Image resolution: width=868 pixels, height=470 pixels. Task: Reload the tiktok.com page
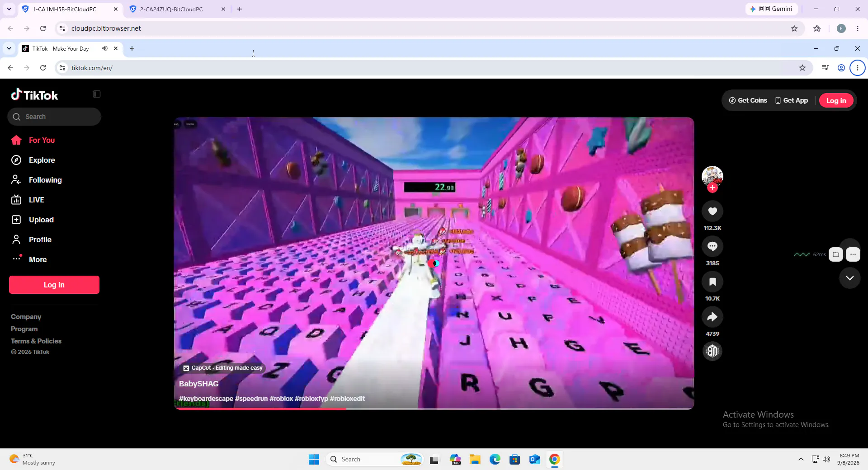[x=43, y=68]
